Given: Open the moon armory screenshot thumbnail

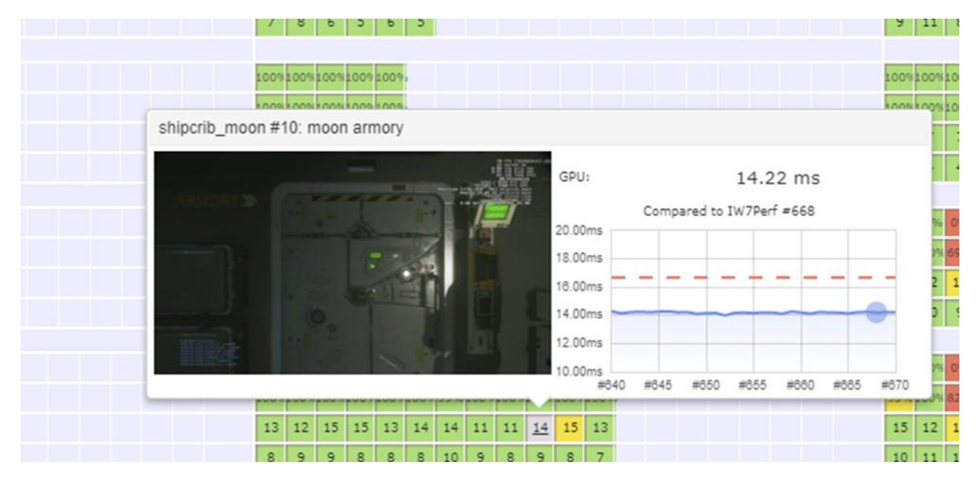Looking at the screenshot, I should pyautogui.click(x=352, y=263).
